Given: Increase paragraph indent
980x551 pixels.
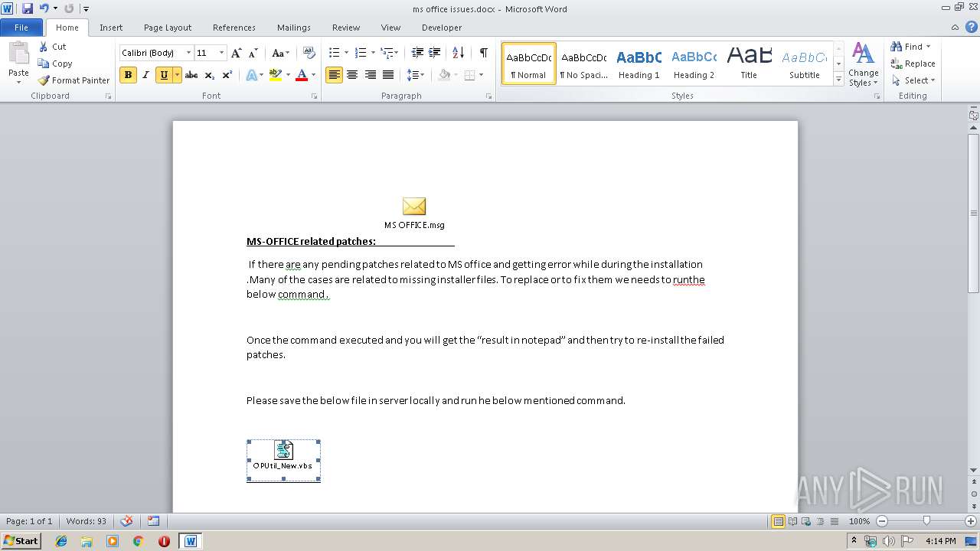Looking at the screenshot, I should tap(434, 53).
